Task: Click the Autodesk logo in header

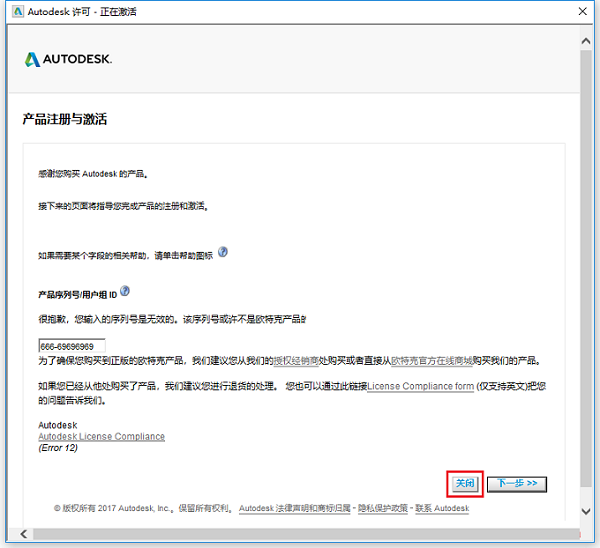Action: pyautogui.click(x=68, y=59)
